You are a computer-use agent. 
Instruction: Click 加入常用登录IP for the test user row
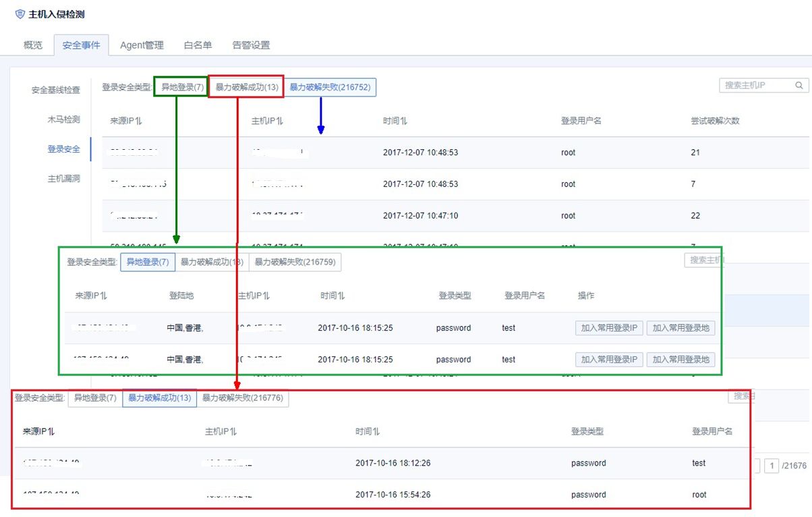608,328
